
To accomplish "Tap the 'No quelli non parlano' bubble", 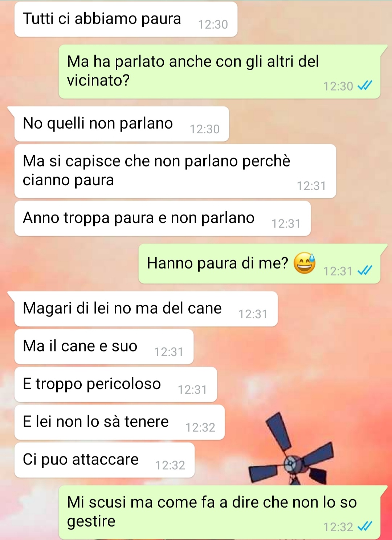I will tap(122, 124).
